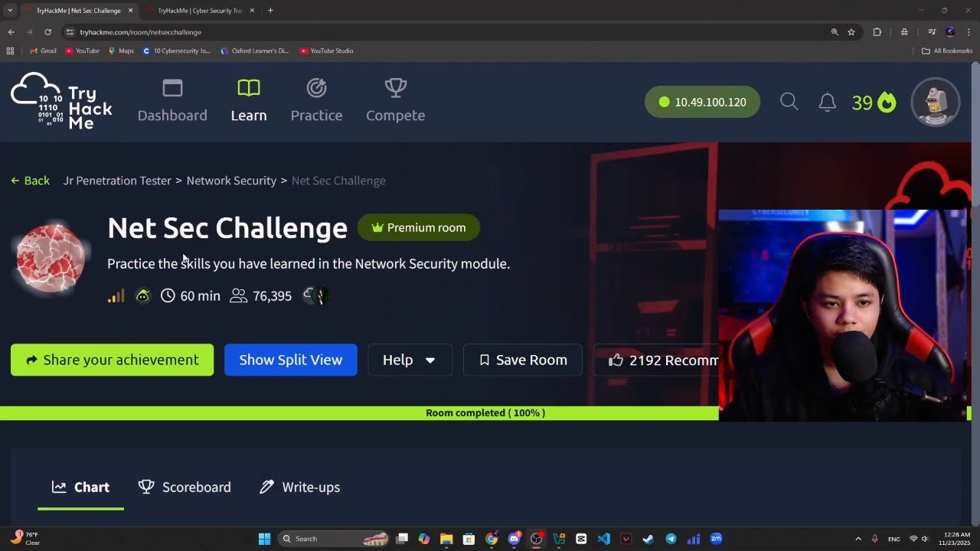The height and width of the screenshot is (551, 980).
Task: Open the Write-ups tab
Action: coord(299,487)
